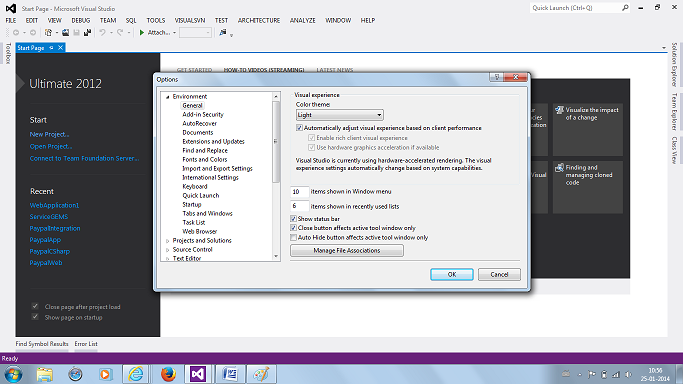Toggle Close page after project load checkbox
Screen dimensions: 683x384
(35, 307)
